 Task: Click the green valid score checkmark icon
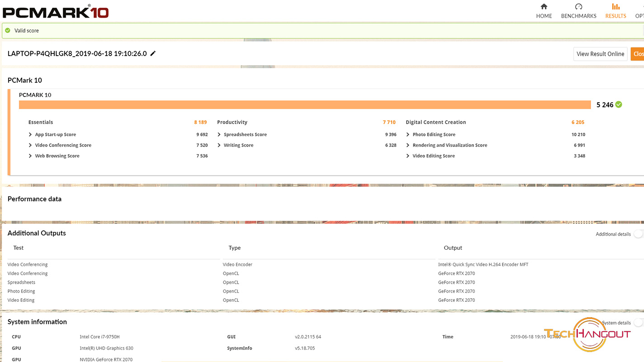click(8, 30)
